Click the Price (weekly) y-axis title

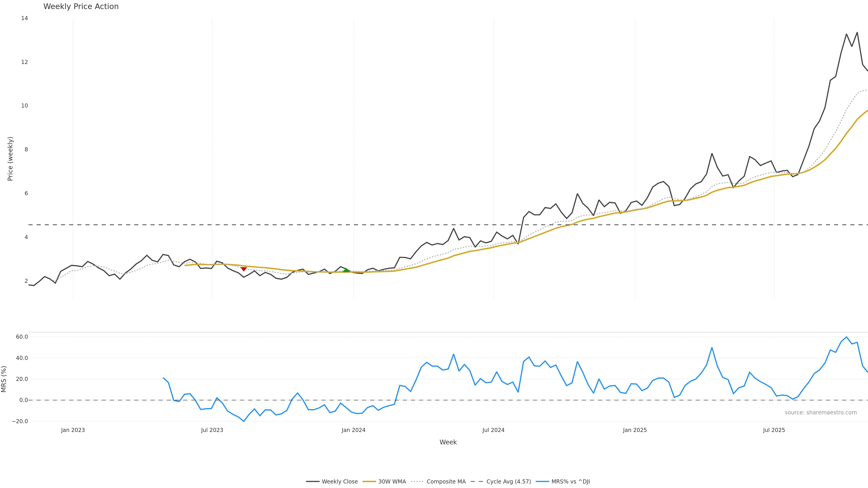click(10, 159)
